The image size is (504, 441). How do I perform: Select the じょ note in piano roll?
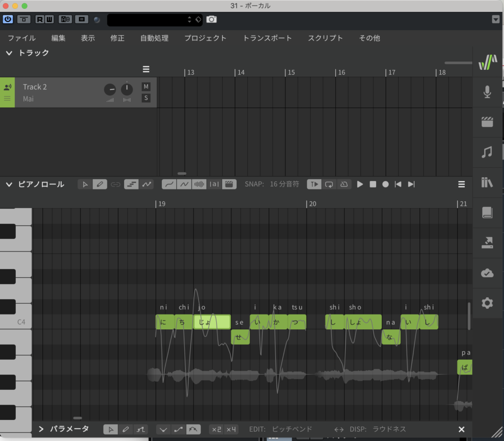tap(212, 322)
